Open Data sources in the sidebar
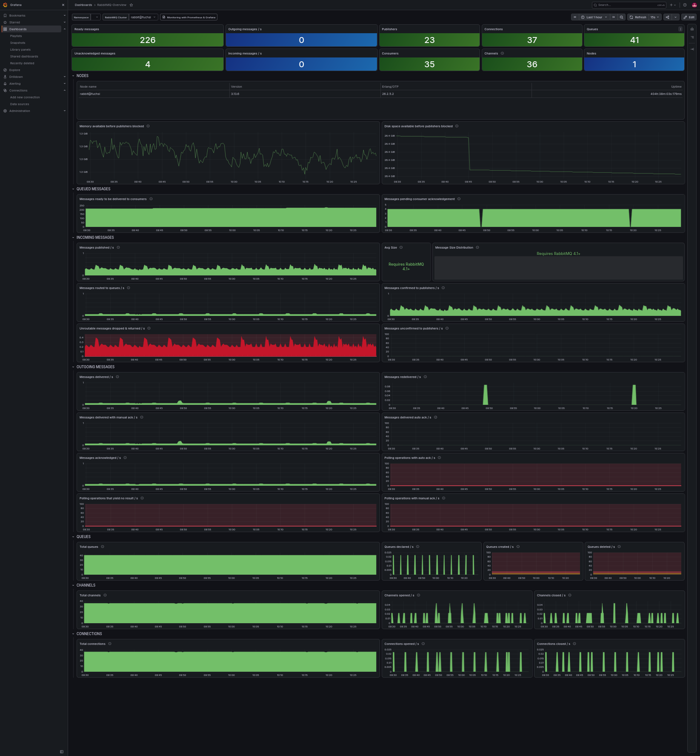Screen dimensions: 700x756 pos(20,104)
